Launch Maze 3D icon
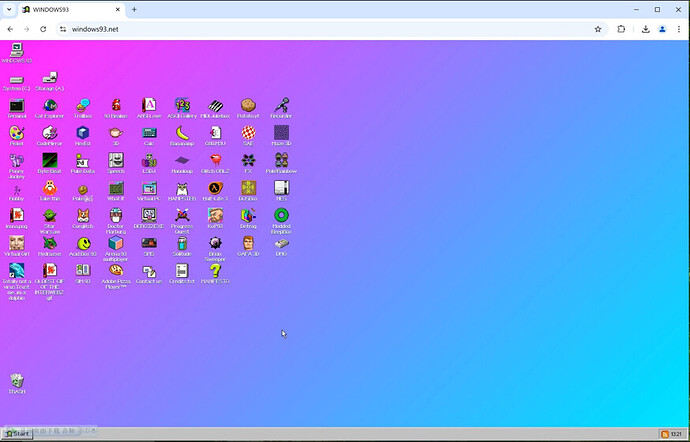This screenshot has width=690, height=442. tap(281, 133)
